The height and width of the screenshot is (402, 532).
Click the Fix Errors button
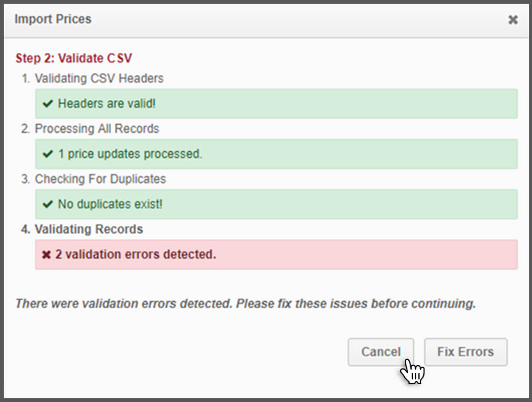click(465, 352)
